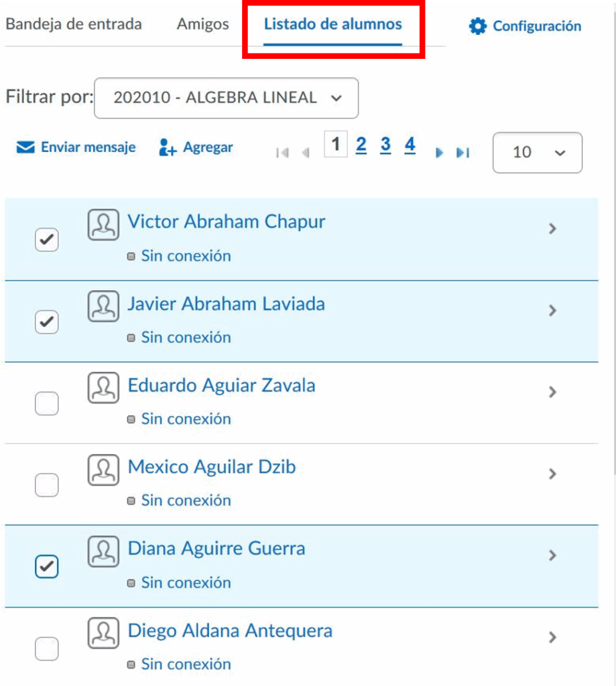The height and width of the screenshot is (686, 616).
Task: Expand Javier Abraham Laviada's row chevron
Action: click(x=552, y=310)
